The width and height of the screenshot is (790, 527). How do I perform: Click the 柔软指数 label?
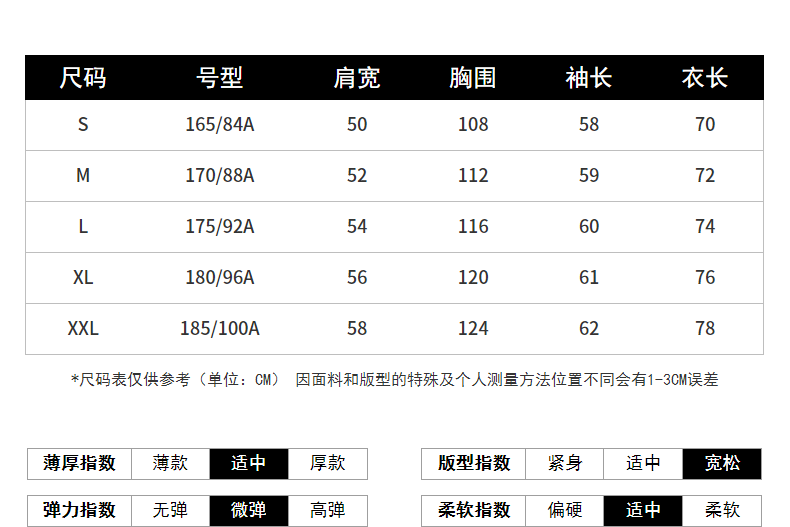point(474,510)
